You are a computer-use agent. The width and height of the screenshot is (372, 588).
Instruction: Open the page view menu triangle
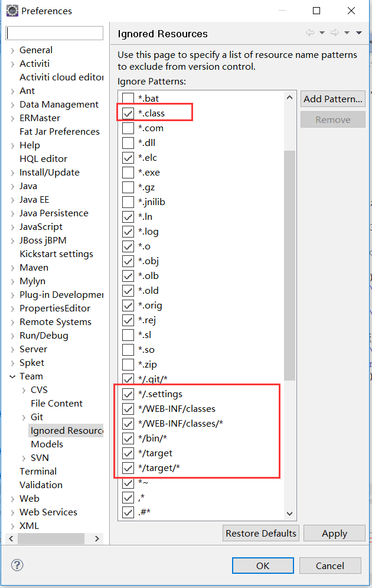click(359, 33)
